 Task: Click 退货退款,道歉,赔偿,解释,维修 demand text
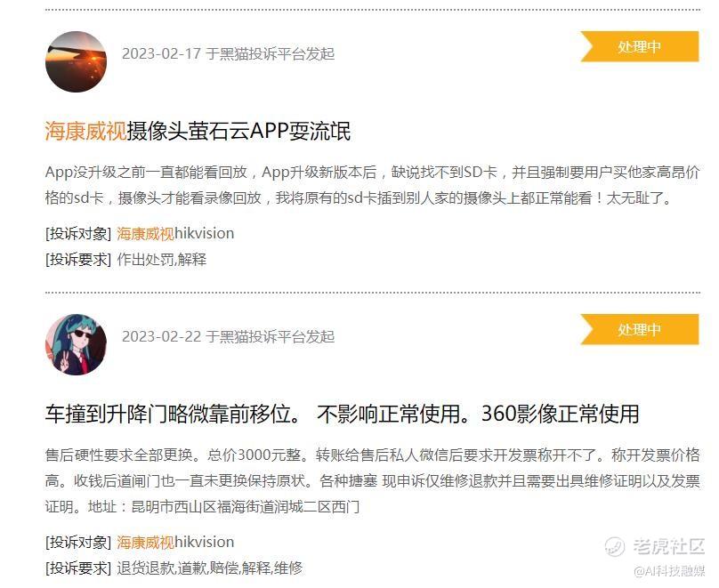[210, 568]
